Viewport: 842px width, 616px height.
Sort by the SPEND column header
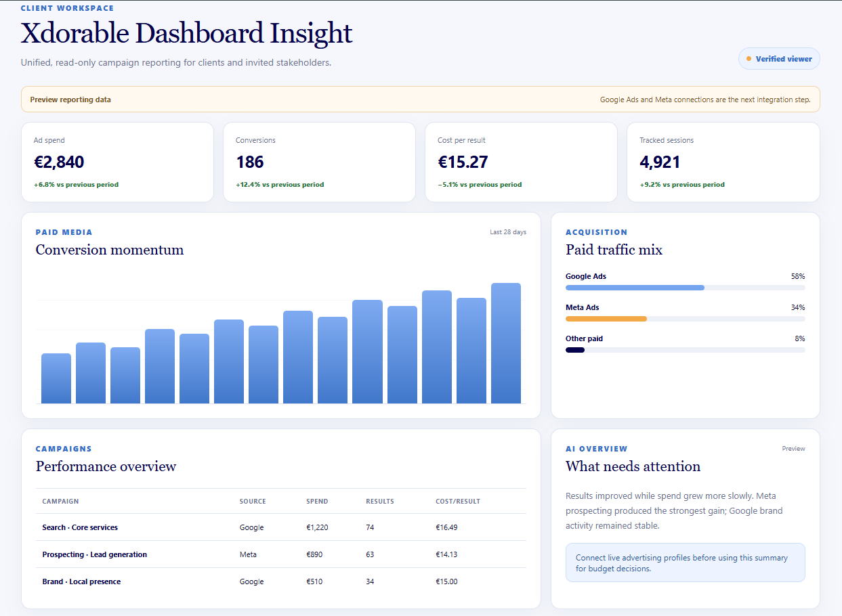(x=317, y=502)
